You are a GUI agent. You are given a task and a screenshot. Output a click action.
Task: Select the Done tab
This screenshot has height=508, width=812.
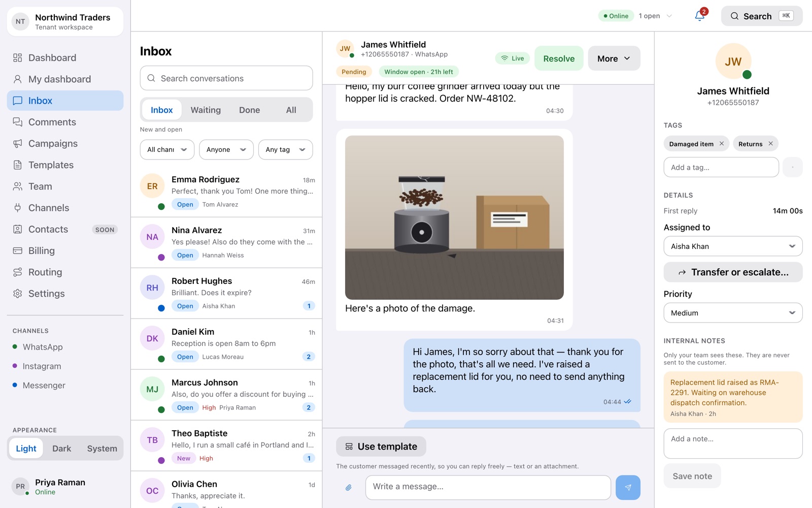[249, 110]
